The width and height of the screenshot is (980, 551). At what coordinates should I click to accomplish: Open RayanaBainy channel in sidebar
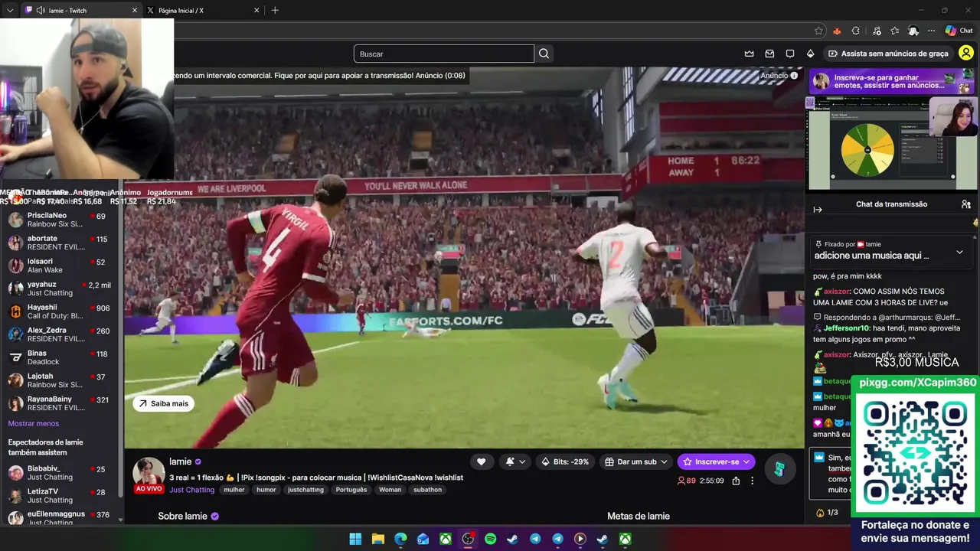[61, 403]
